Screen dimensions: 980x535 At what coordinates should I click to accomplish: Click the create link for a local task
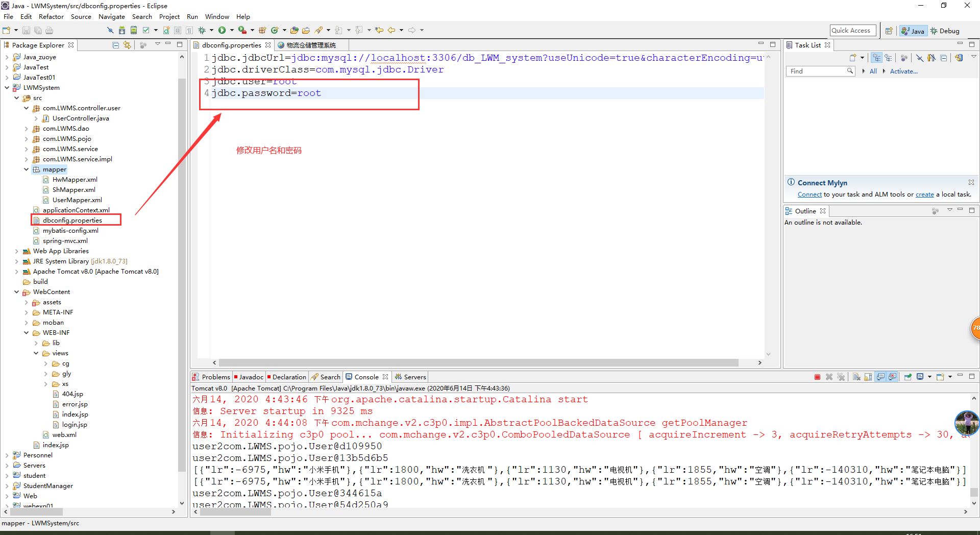[x=924, y=194]
